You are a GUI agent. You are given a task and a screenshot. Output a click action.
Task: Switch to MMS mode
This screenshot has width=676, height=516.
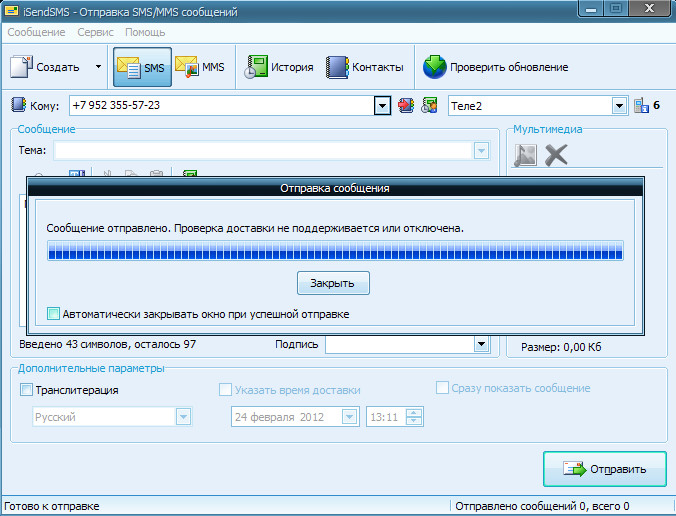[200, 67]
